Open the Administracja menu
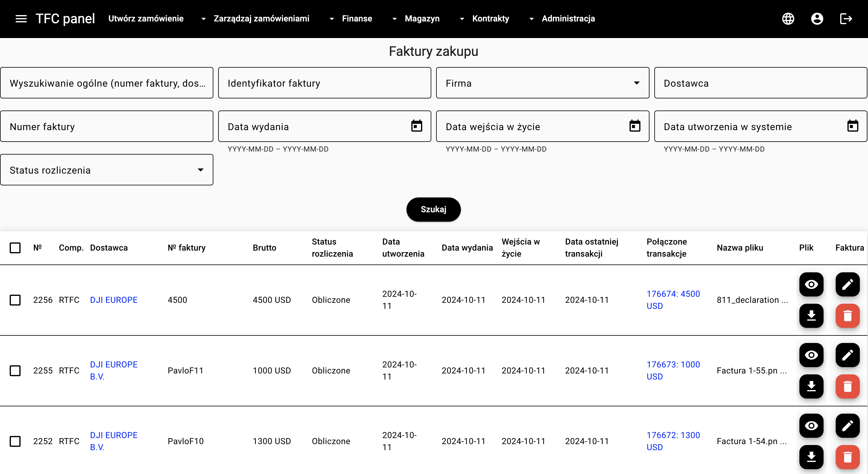Image resolution: width=868 pixels, height=474 pixels. [568, 19]
